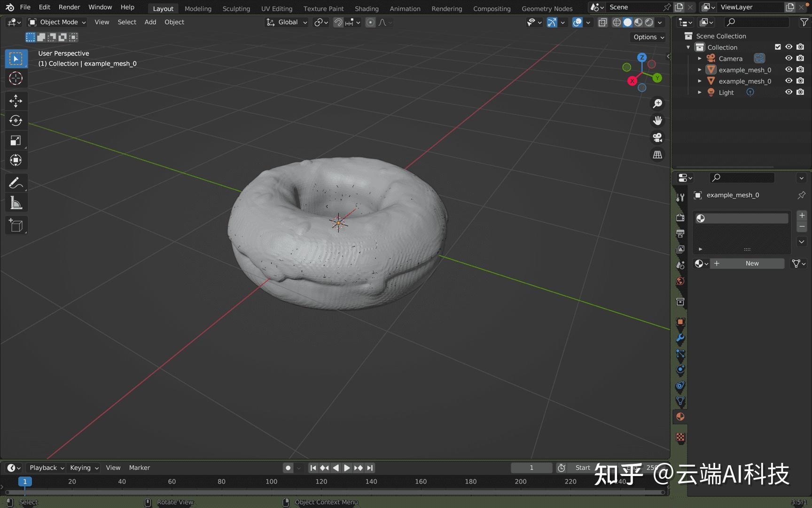Select the Rotate tool
The height and width of the screenshot is (508, 812).
[16, 120]
